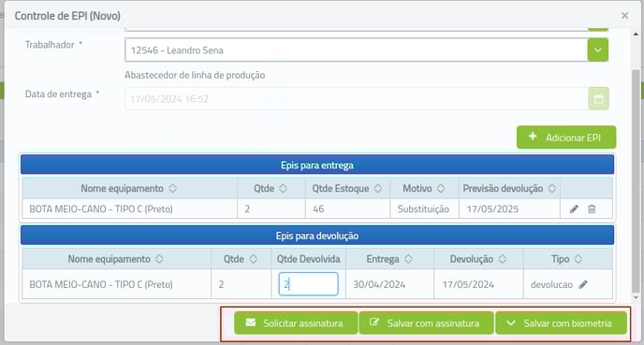Sort return table by Entrega date

click(x=408, y=259)
